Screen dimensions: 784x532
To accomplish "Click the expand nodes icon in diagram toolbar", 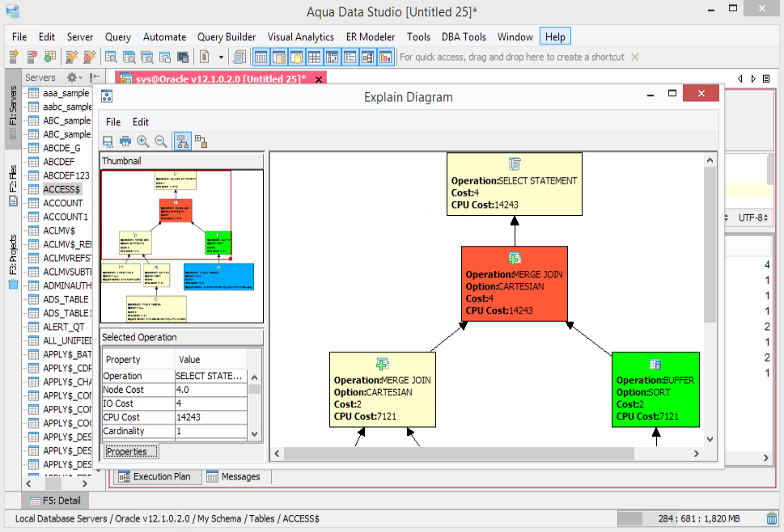I will point(201,141).
